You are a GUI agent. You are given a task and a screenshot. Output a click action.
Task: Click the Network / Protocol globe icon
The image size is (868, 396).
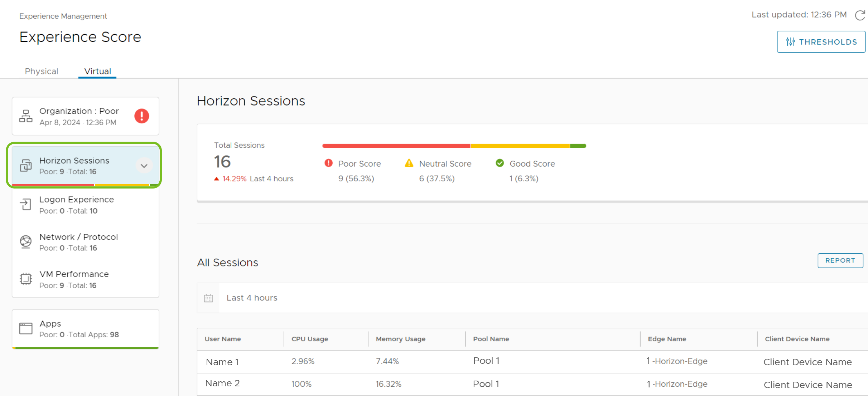point(26,242)
